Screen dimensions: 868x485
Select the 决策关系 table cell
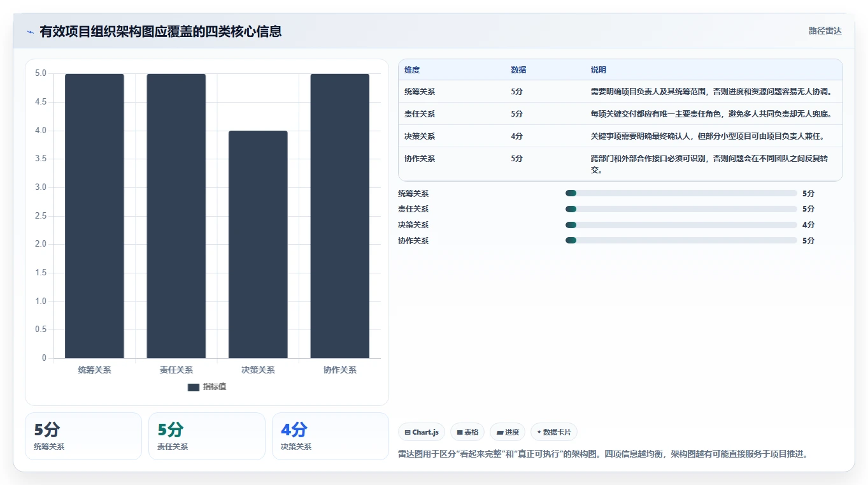pos(420,136)
